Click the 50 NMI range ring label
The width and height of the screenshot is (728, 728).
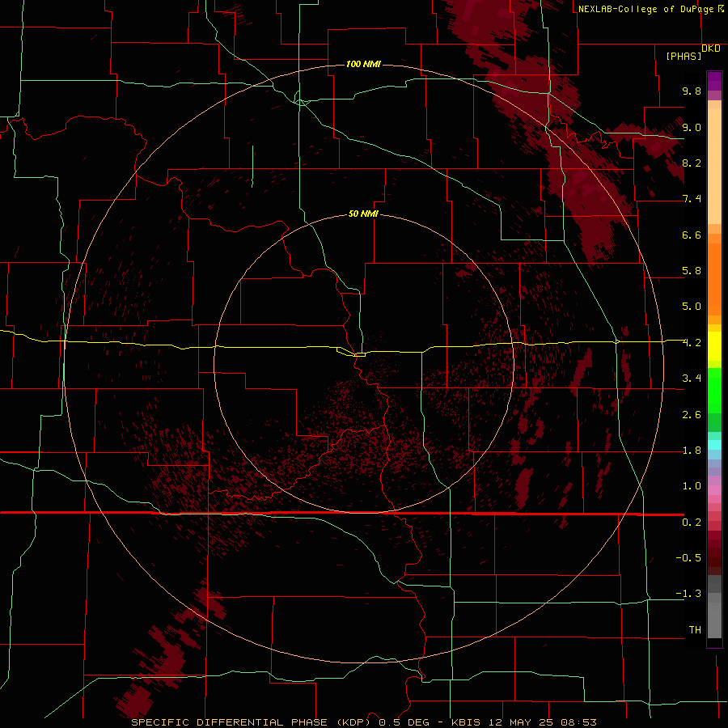[363, 214]
